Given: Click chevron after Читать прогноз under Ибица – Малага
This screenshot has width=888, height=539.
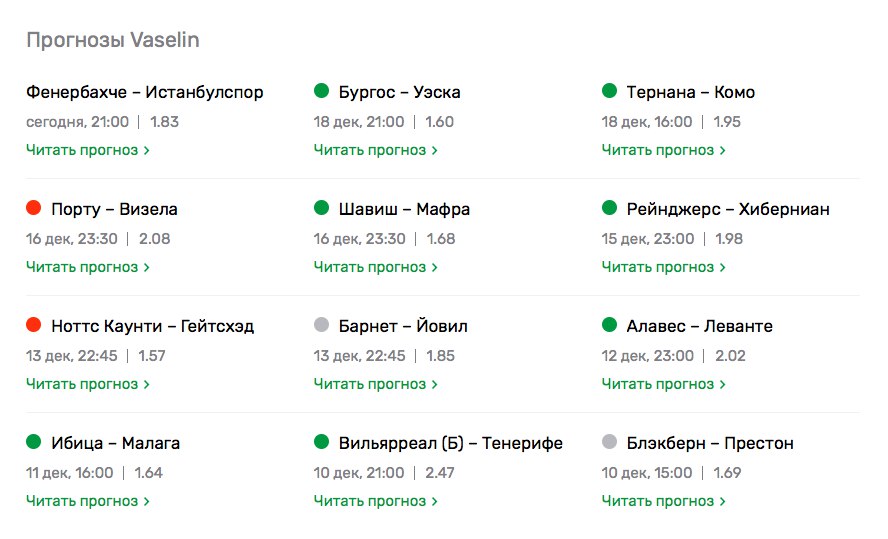Looking at the screenshot, I should click(x=147, y=501).
